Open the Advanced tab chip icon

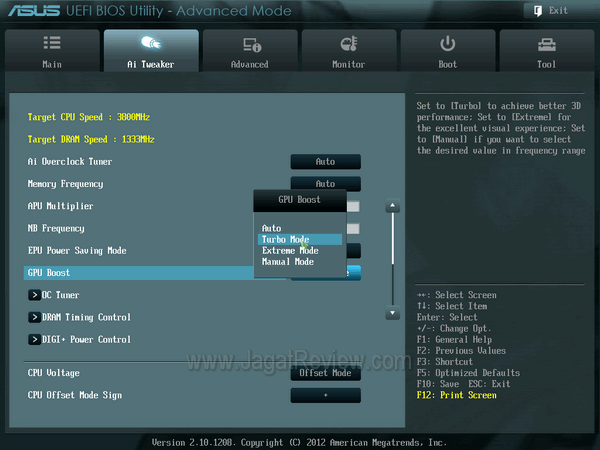[x=250, y=44]
